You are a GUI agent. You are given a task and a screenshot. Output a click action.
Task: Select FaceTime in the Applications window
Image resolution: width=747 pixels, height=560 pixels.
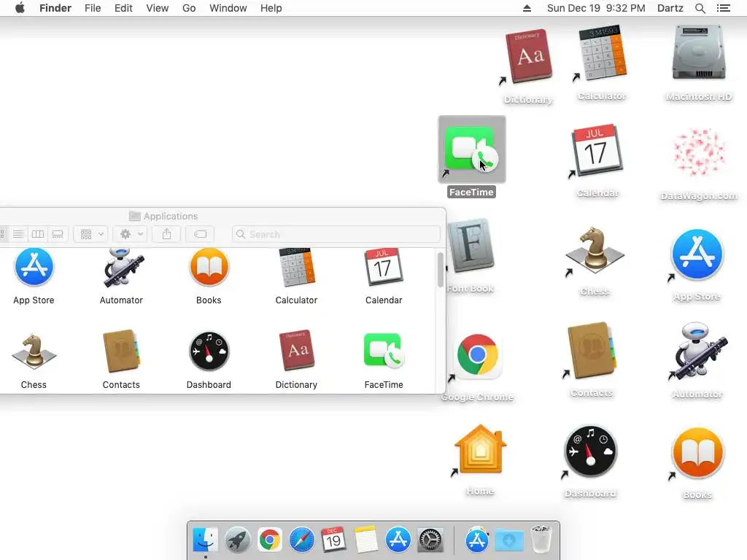384,351
